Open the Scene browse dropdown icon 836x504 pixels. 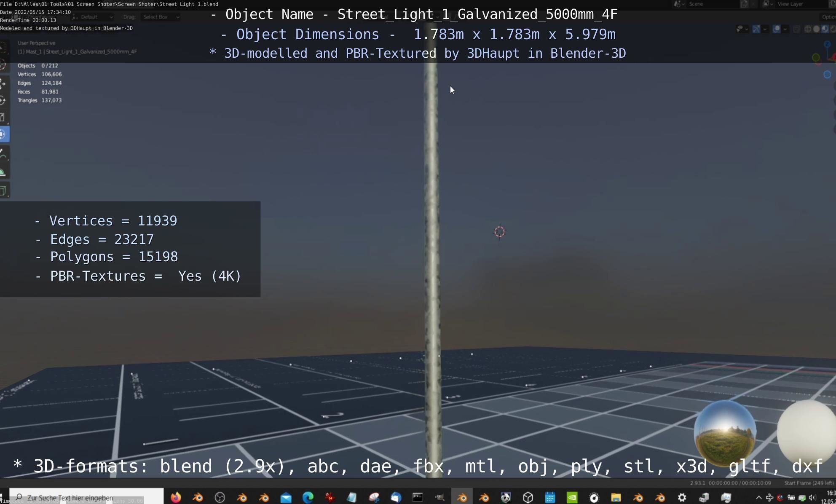tap(679, 4)
